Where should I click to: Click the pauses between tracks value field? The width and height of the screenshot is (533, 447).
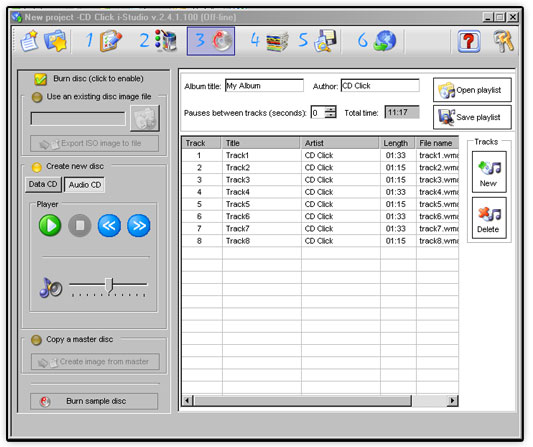tap(318, 112)
